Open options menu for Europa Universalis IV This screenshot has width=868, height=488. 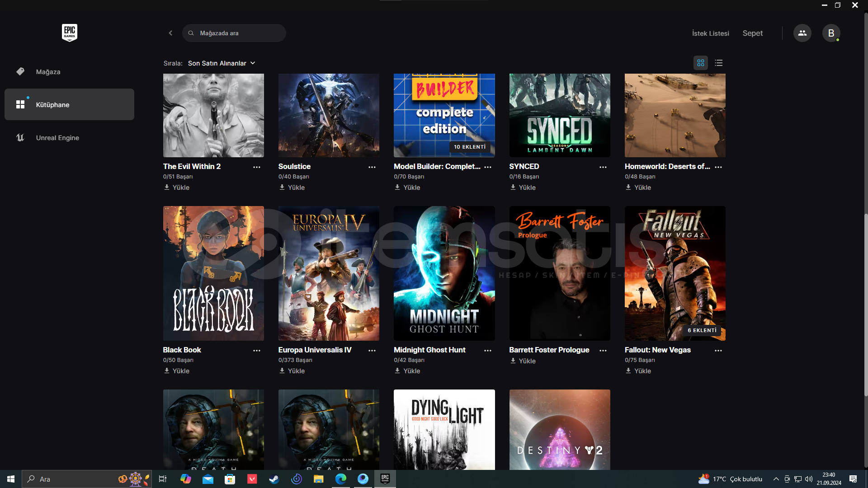372,350
